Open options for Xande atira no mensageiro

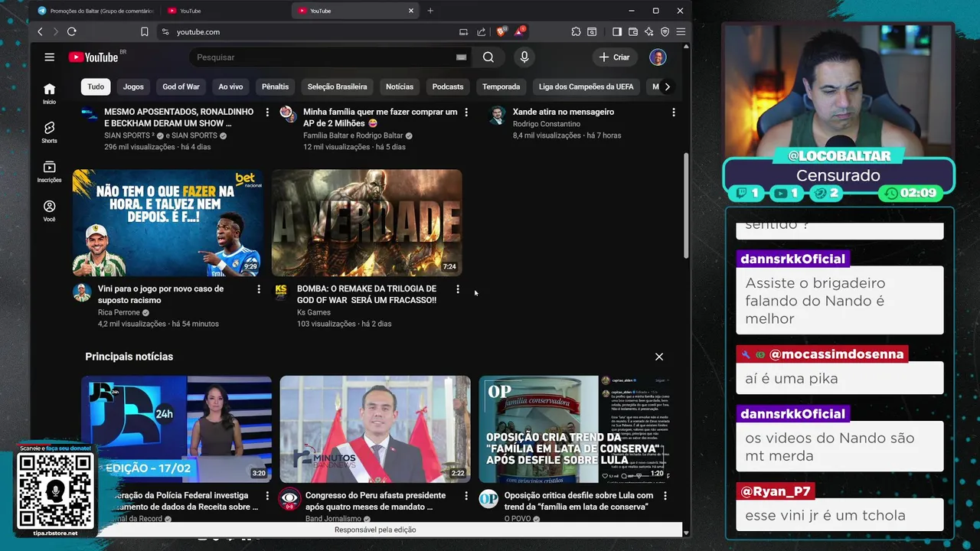click(x=673, y=112)
